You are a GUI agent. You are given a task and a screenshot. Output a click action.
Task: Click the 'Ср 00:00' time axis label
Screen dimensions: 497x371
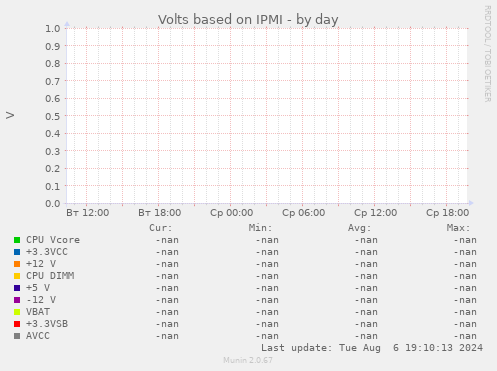click(x=232, y=213)
